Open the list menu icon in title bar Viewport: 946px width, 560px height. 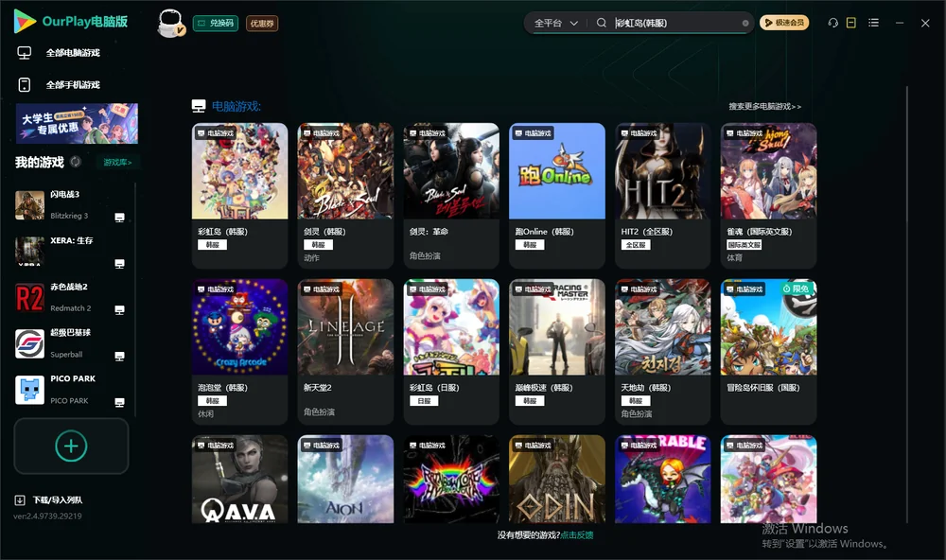click(x=873, y=23)
